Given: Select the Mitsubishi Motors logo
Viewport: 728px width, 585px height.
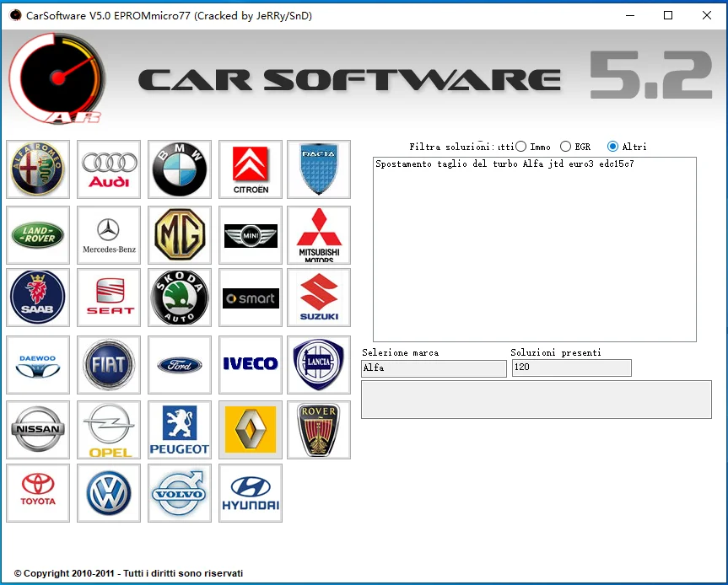Looking at the screenshot, I should click(x=319, y=235).
